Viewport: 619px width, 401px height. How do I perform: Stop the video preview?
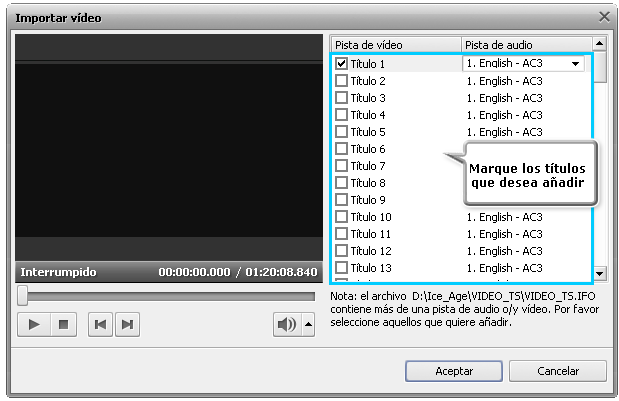click(63, 324)
